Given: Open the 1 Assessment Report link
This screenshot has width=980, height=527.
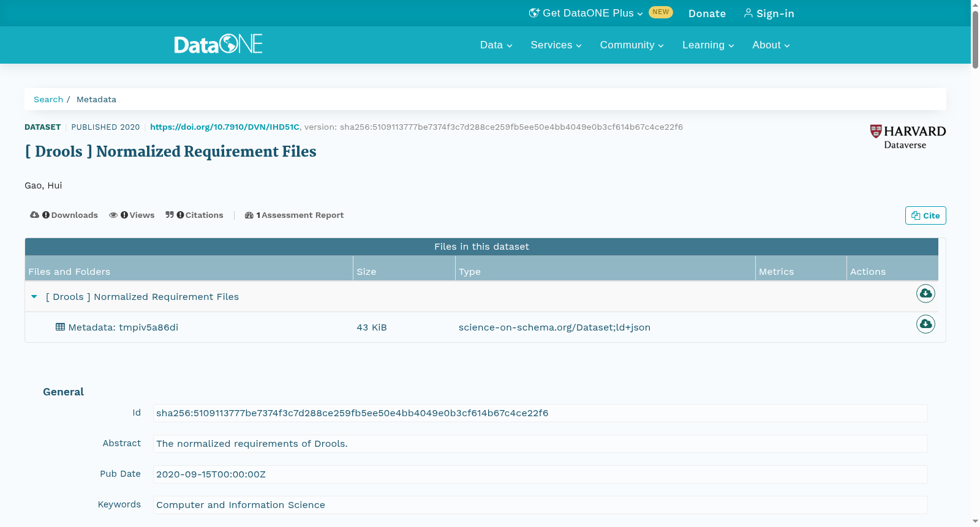Looking at the screenshot, I should point(294,215).
